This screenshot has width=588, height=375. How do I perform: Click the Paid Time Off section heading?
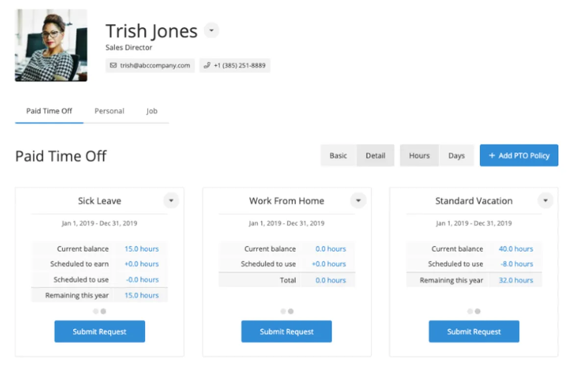61,156
